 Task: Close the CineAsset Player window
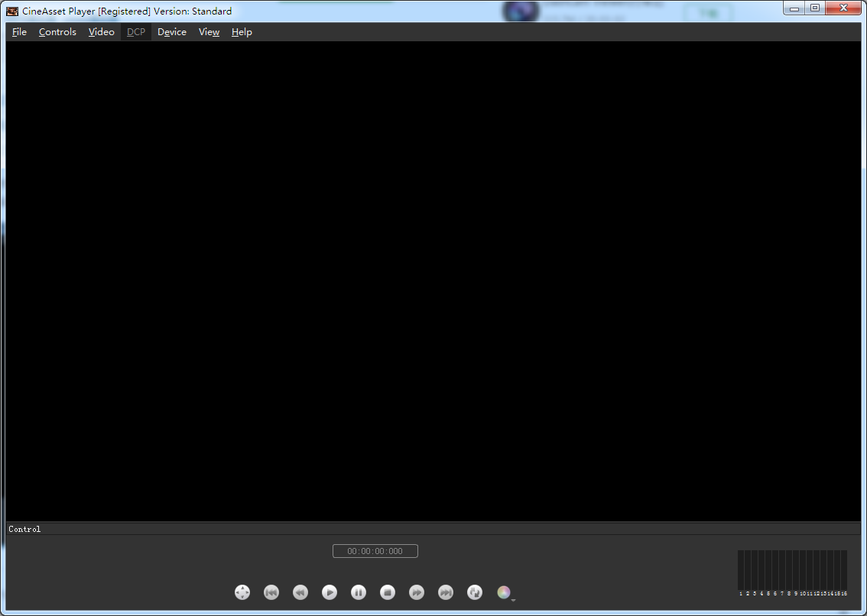(844, 8)
